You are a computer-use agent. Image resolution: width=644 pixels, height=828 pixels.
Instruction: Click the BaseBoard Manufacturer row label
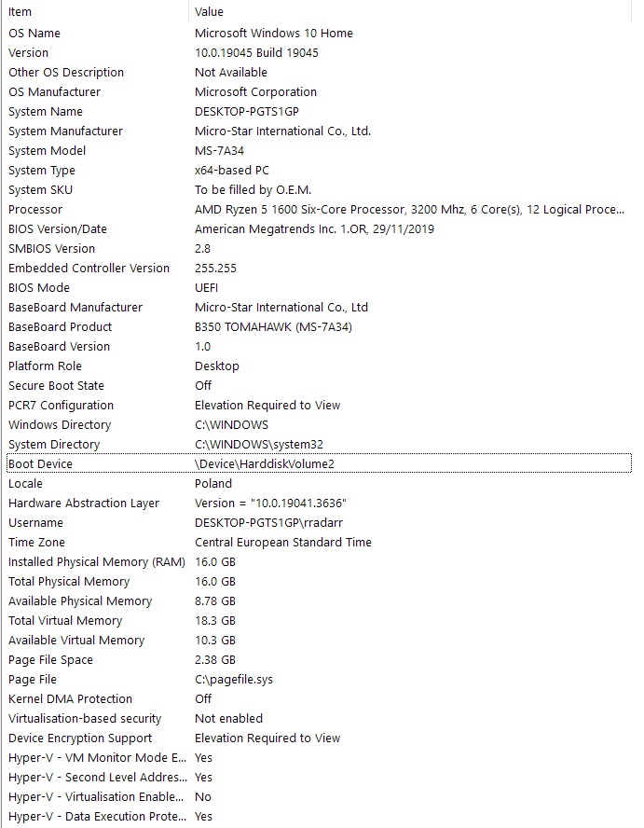[x=75, y=308]
